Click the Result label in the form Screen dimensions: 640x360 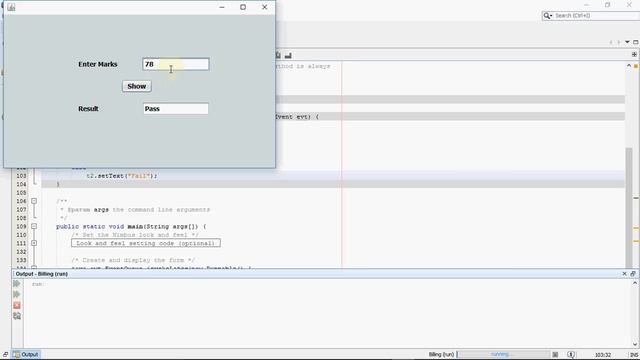(88, 109)
